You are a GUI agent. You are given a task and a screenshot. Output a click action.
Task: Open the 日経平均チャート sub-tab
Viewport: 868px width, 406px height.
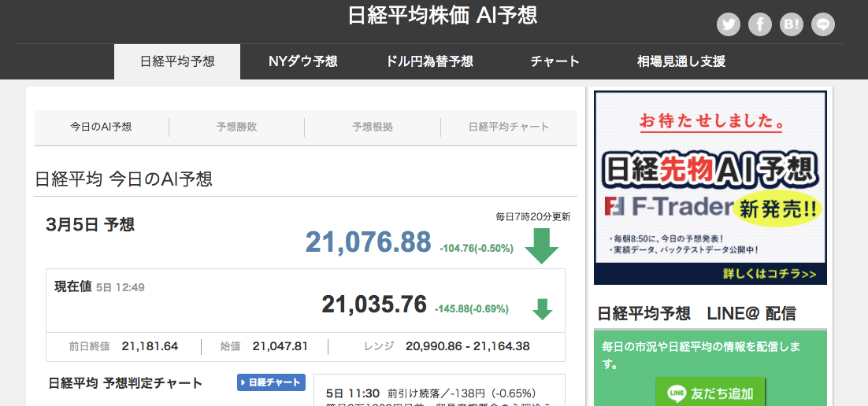click(509, 127)
